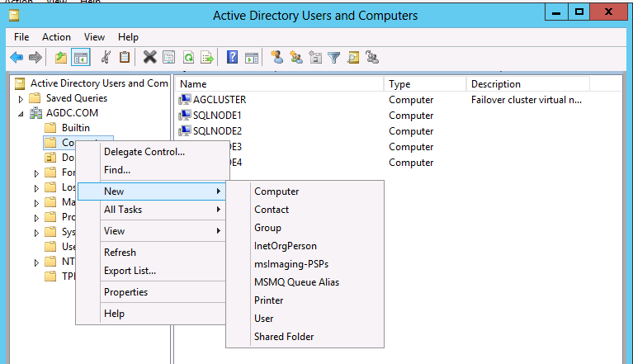Click the Delete X toolbar icon
Image resolution: width=633 pixels, height=364 pixels.
[x=149, y=57]
